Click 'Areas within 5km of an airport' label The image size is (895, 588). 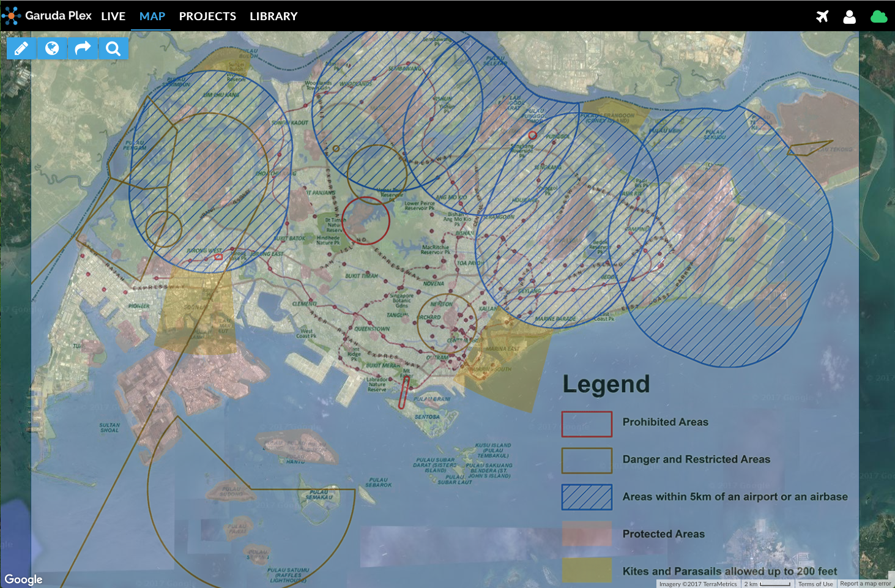click(x=735, y=497)
